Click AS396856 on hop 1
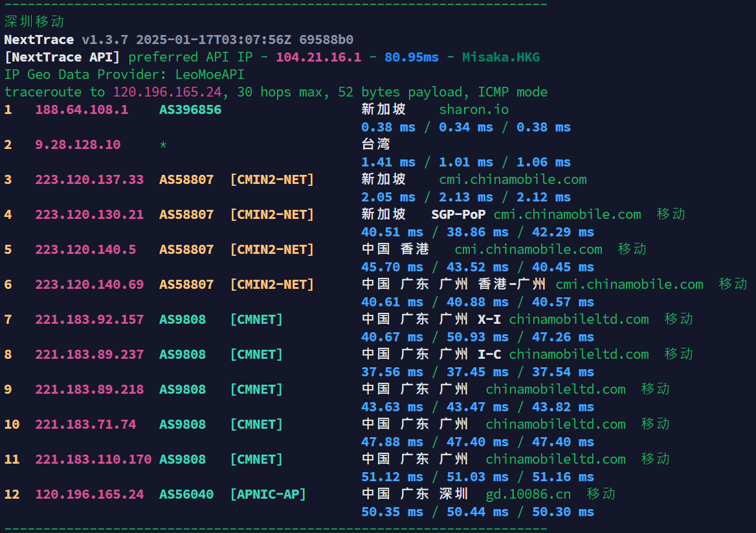This screenshot has height=533, width=756. (190, 109)
